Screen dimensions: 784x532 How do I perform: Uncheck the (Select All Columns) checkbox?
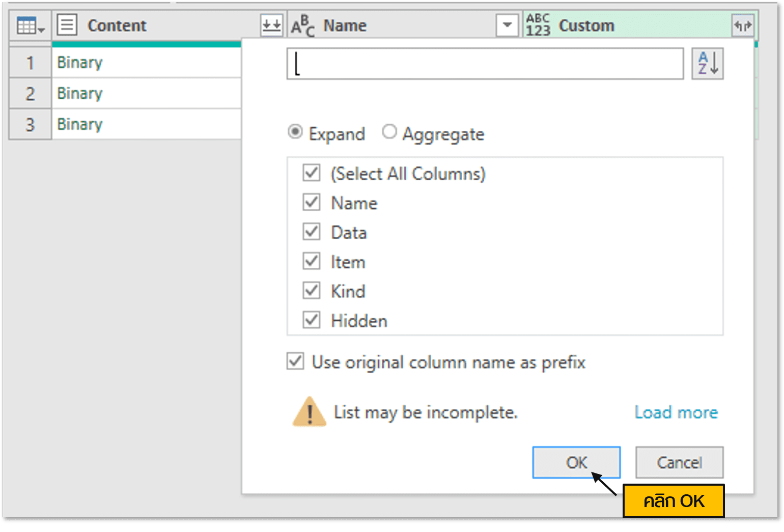[x=312, y=173]
